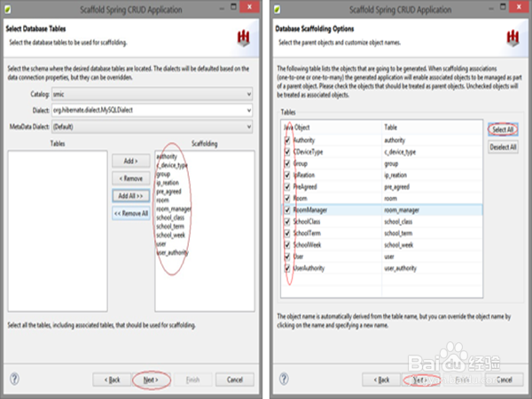Select user in Scaffolding list
The image size is (532, 399).
(161, 244)
